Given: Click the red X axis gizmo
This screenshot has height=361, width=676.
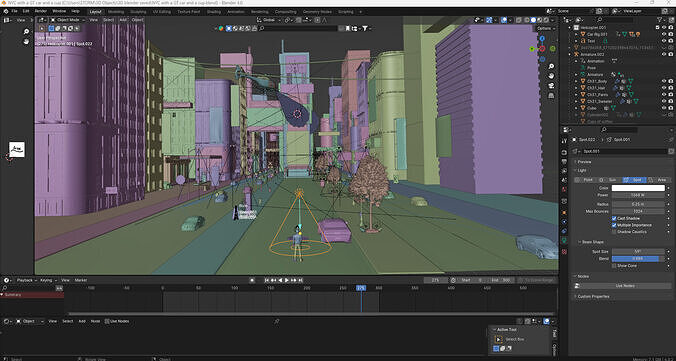Looking at the screenshot, I should pyautogui.click(x=542, y=49).
